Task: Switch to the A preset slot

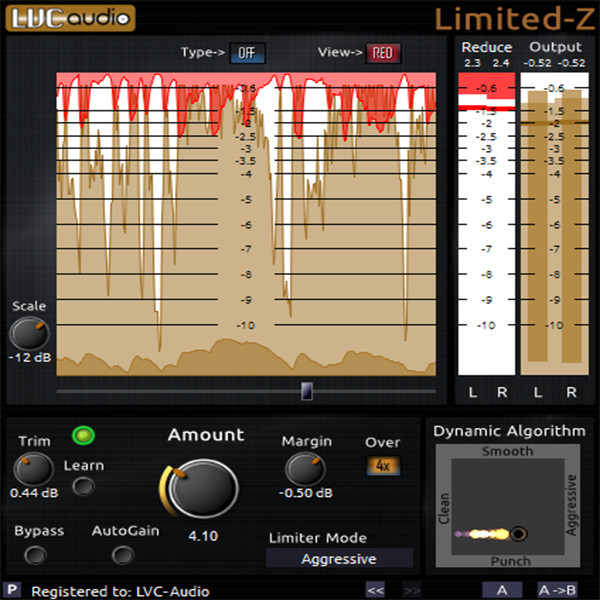Action: pos(502,590)
